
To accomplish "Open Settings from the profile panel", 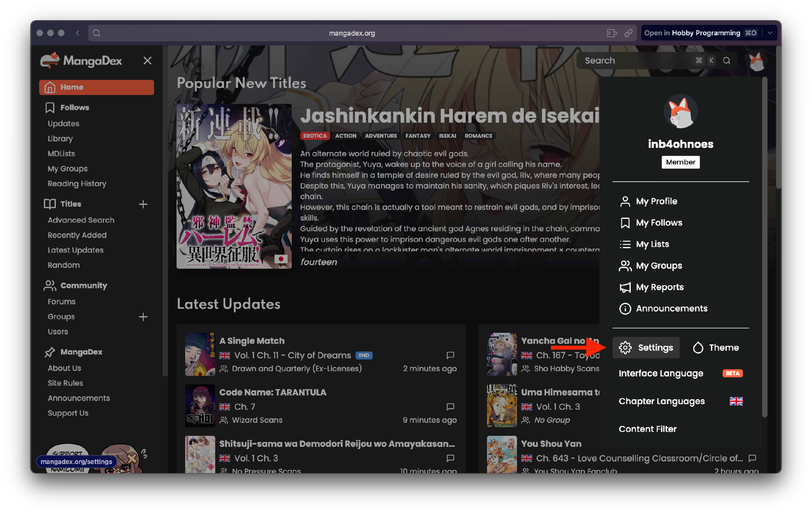I will [x=646, y=348].
